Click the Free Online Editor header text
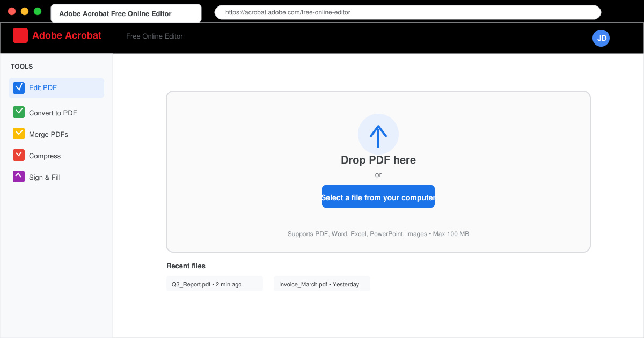This screenshot has width=644, height=338. click(x=155, y=36)
